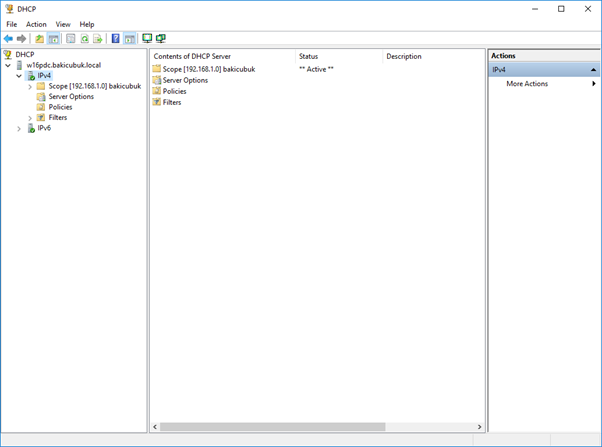Click Server Options icon in contents list
The width and height of the screenshot is (602, 447).
click(x=156, y=80)
